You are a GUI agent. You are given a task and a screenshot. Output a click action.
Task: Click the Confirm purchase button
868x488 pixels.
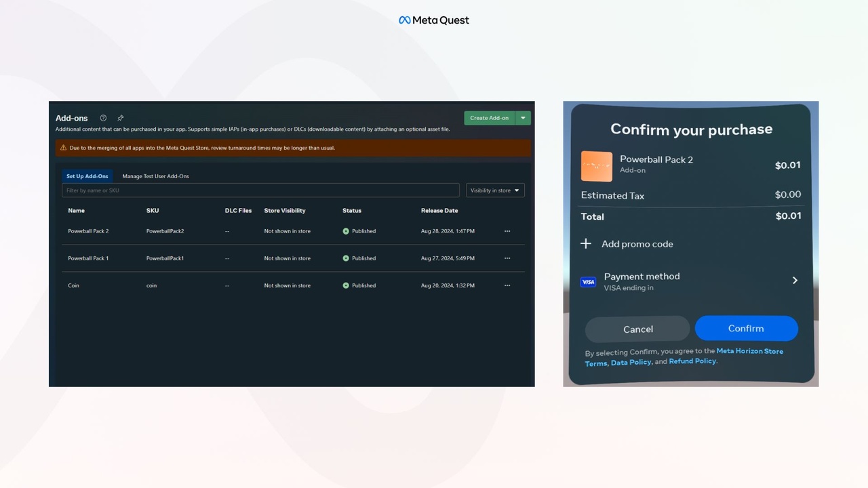click(x=746, y=328)
